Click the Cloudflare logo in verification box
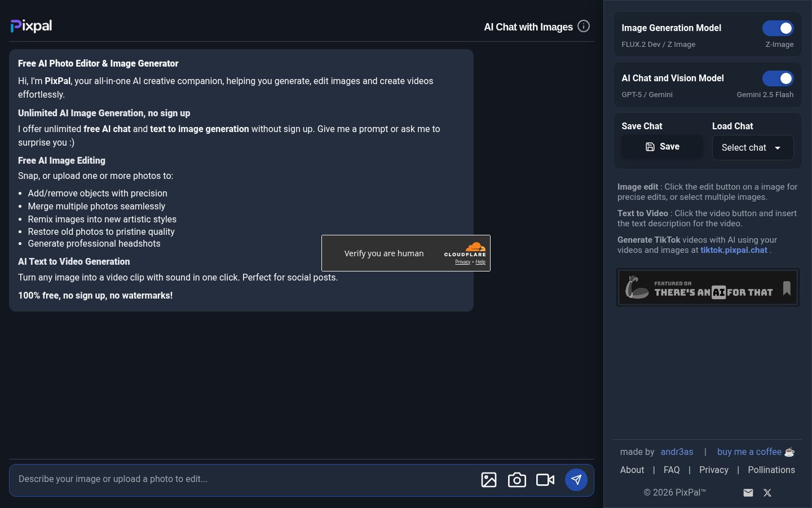The height and width of the screenshot is (508, 812). (465, 249)
